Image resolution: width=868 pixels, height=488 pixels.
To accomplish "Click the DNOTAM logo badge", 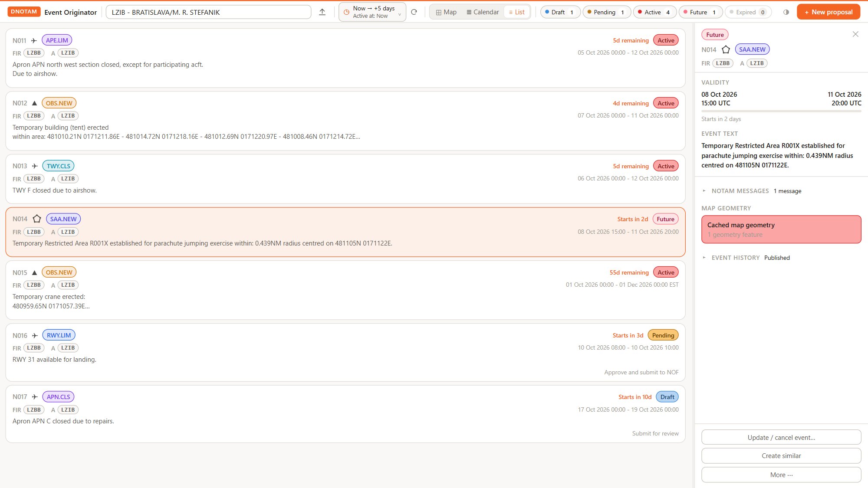I will click(x=24, y=12).
